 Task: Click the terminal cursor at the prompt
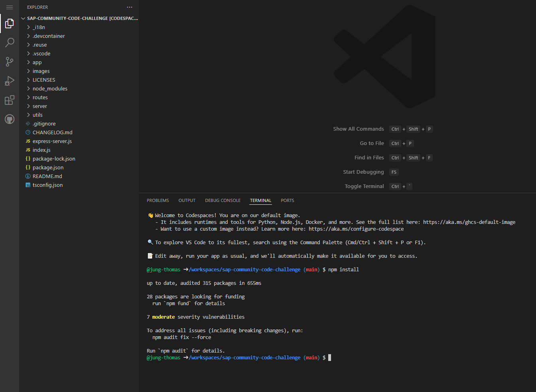pyautogui.click(x=329, y=357)
